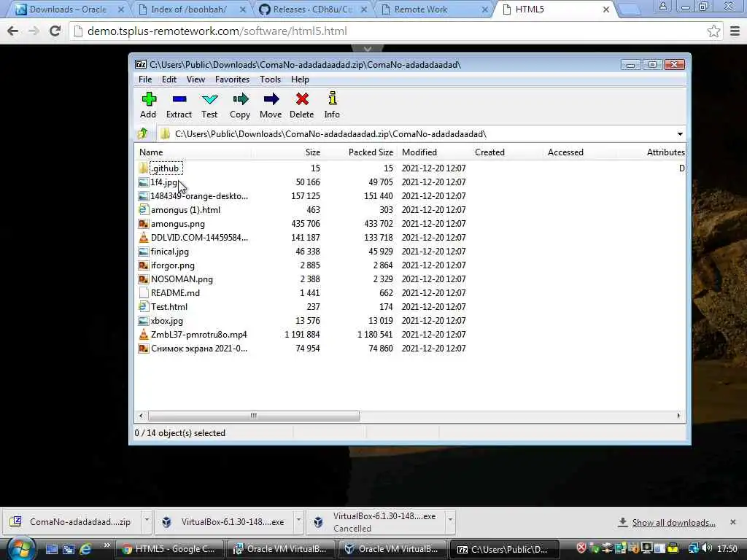
Task: Expand the remote toolbar chevron handle
Action: [368, 49]
